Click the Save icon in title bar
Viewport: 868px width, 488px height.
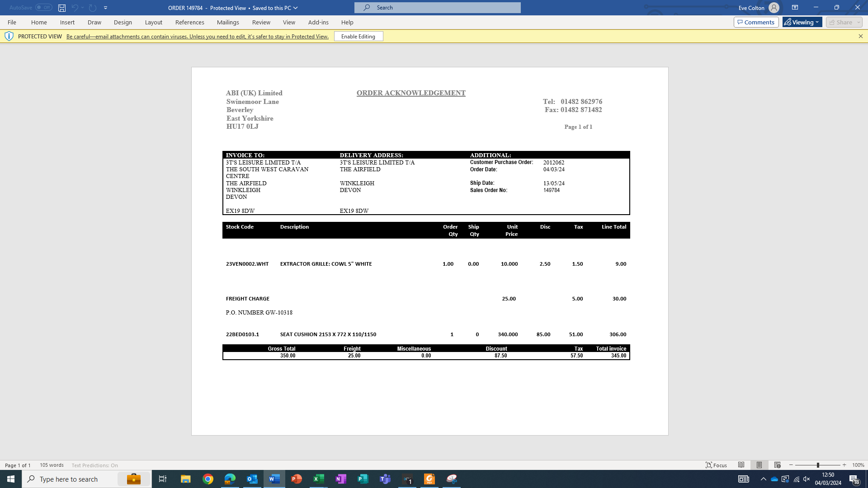[x=62, y=8]
